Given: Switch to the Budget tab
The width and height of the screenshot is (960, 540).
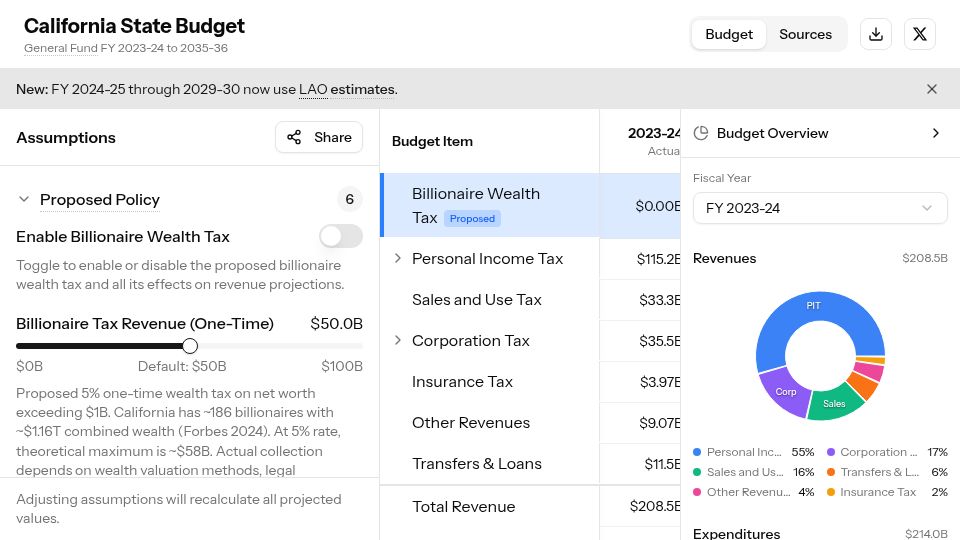Looking at the screenshot, I should (x=729, y=34).
